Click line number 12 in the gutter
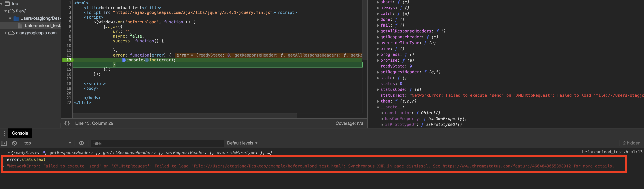Image resolution: width=644 pixels, height=189 pixels. [69, 55]
